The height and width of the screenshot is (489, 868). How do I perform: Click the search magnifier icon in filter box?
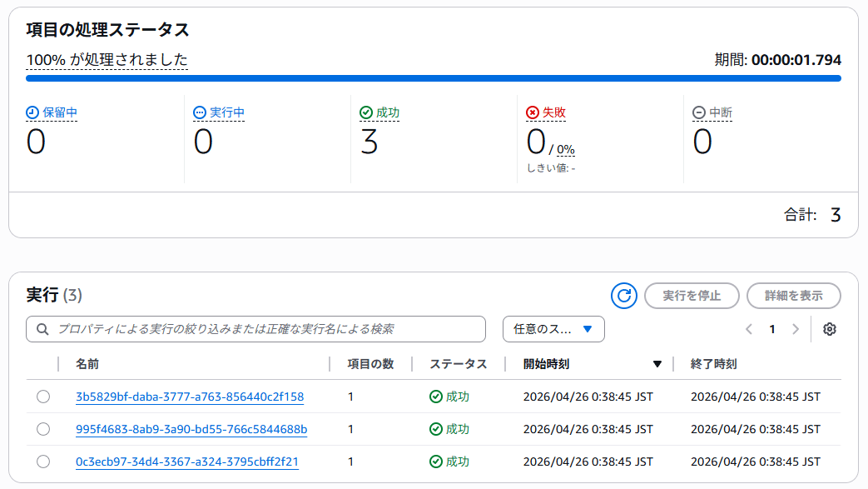click(x=42, y=329)
